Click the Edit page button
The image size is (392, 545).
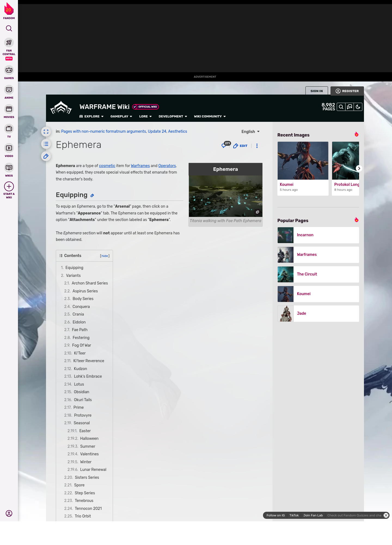coord(240,146)
